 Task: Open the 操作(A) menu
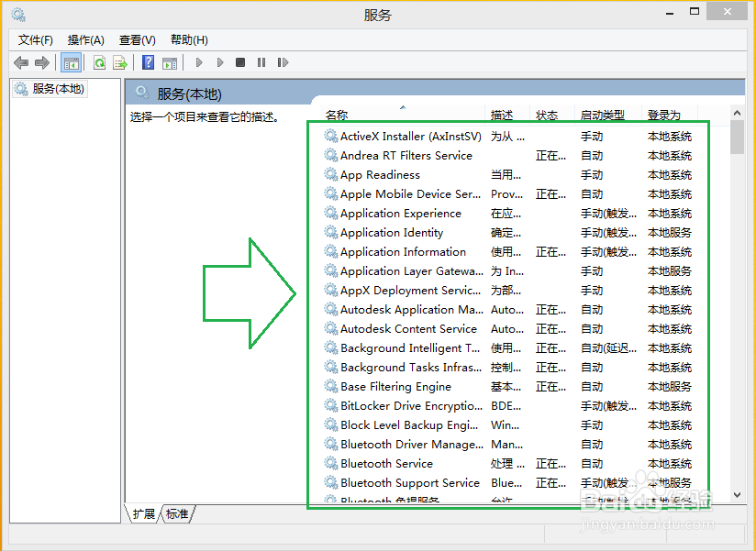coord(85,39)
